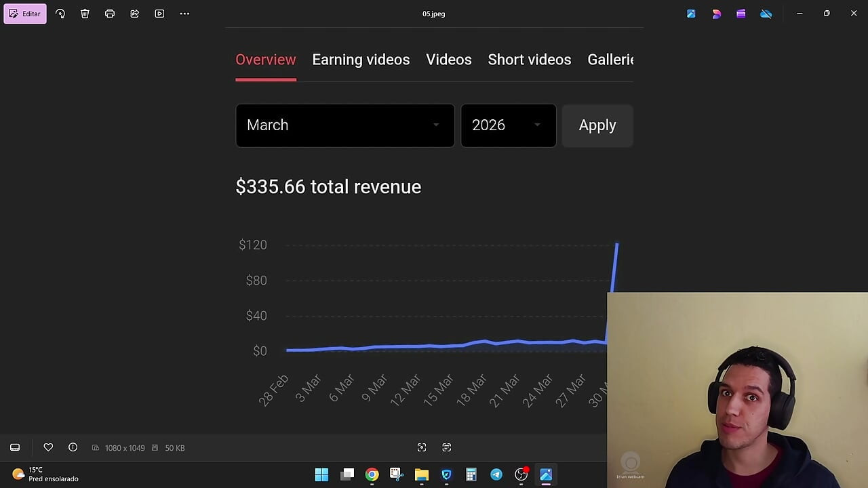Open OBS Studio from the taskbar

pos(521,474)
